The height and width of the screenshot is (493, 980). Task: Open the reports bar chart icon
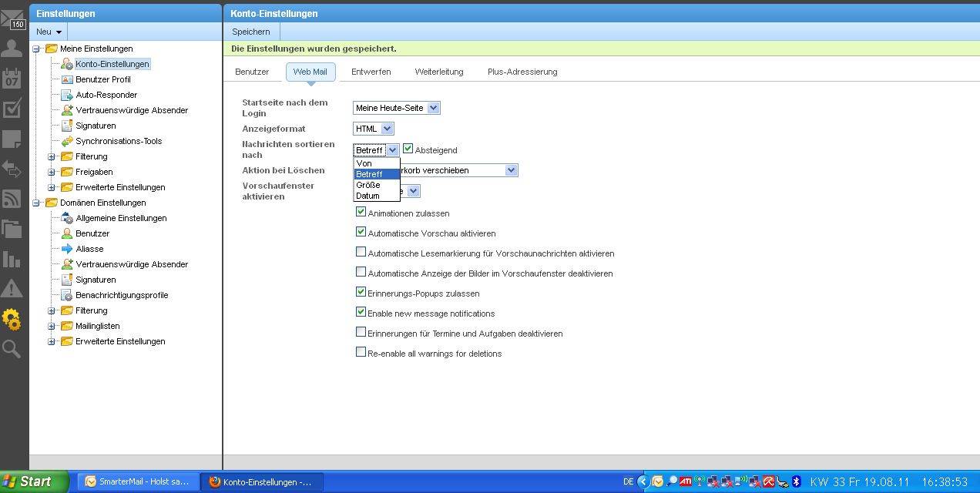(x=12, y=259)
